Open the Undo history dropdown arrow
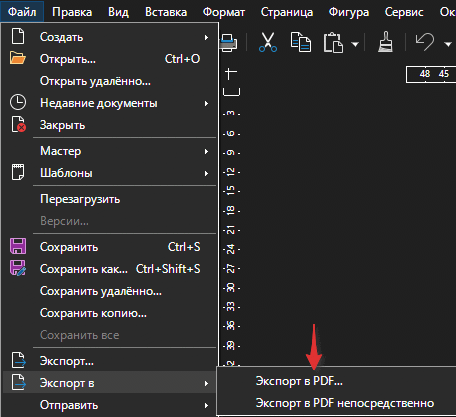 tap(448, 44)
